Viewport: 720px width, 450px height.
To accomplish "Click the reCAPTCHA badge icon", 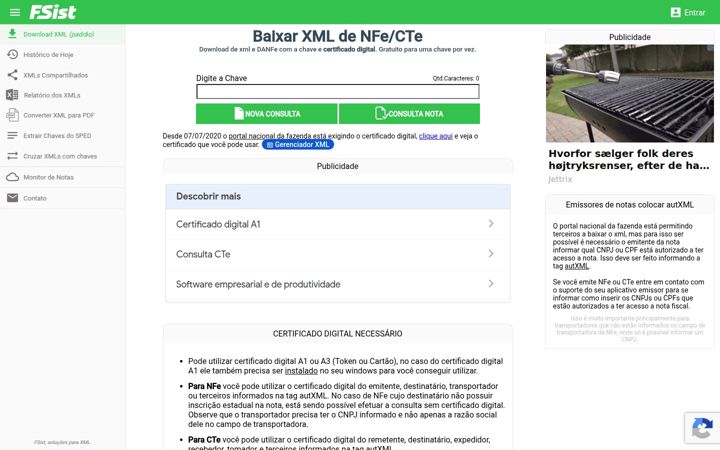I will click(x=702, y=429).
